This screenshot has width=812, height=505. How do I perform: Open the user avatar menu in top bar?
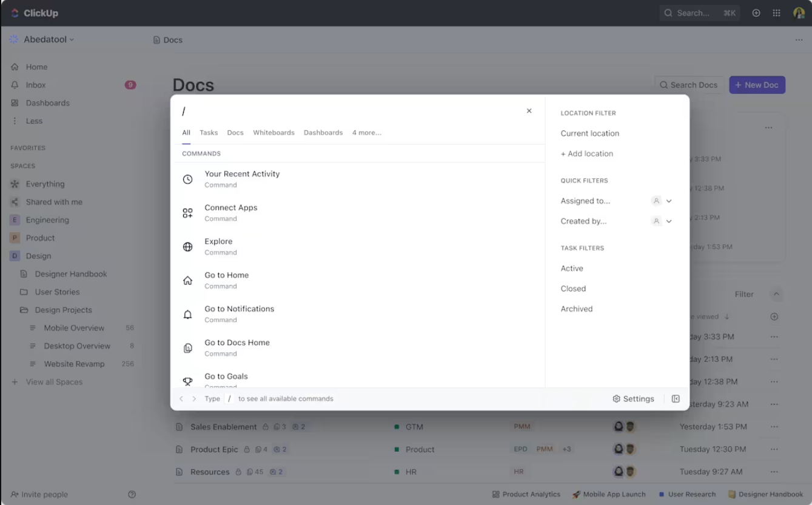point(799,13)
